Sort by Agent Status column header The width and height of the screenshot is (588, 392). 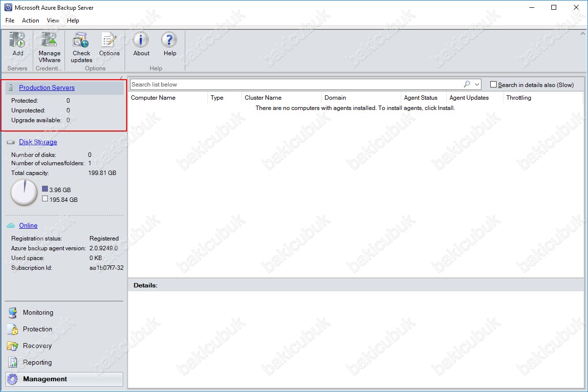click(x=423, y=98)
